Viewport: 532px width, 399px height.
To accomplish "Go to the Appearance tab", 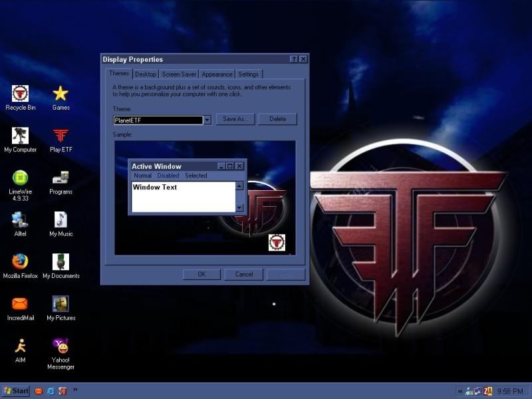I will coord(217,74).
